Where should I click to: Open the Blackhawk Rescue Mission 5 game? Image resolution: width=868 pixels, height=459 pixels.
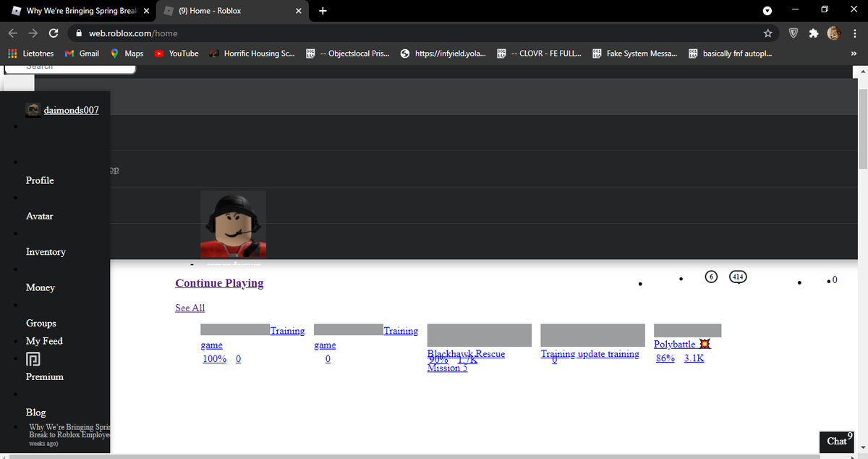pyautogui.click(x=466, y=360)
